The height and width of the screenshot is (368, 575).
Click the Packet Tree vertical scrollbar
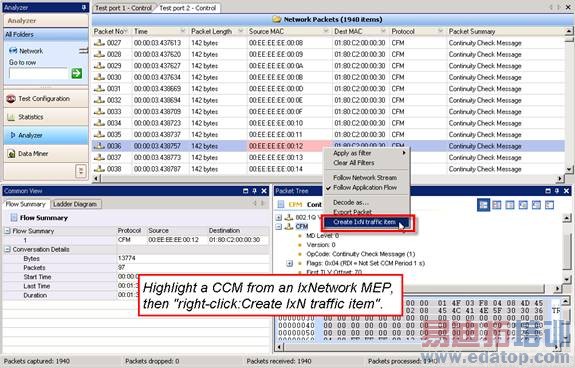click(x=567, y=249)
